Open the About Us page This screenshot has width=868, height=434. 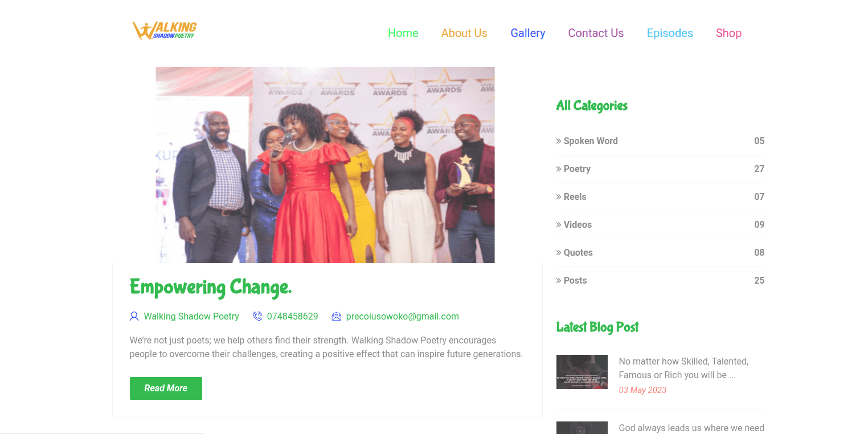[x=464, y=33]
